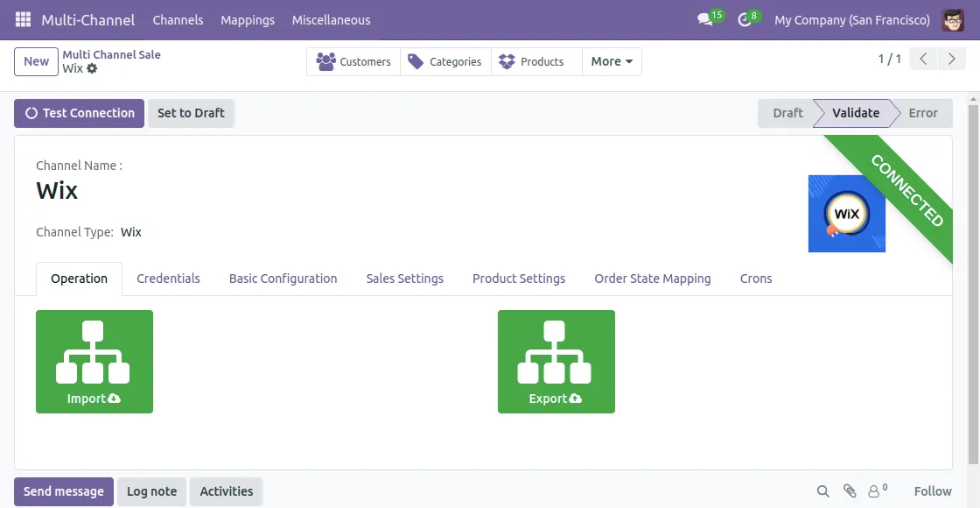Click the chatter search magnifier icon
The width and height of the screenshot is (980, 508).
click(x=822, y=491)
